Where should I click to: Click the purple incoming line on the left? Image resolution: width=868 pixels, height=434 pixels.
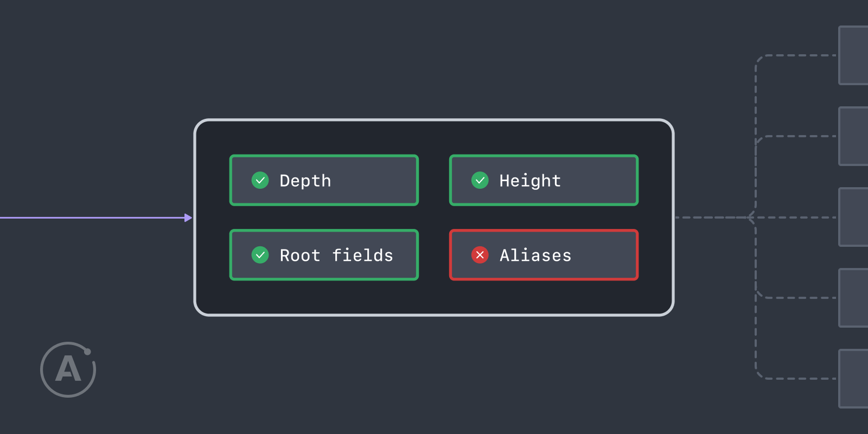click(x=92, y=218)
